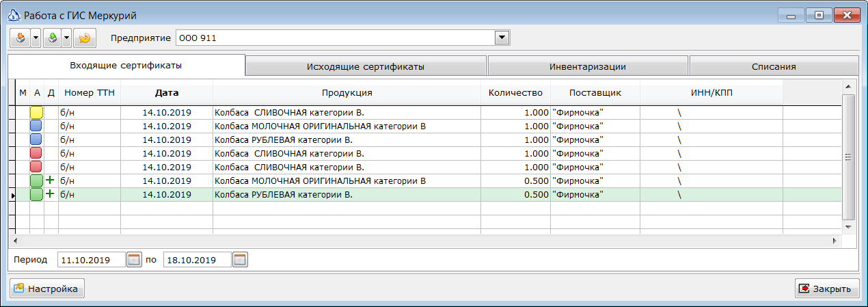Click the horizontal scrollbar right arrow
Screen dimensions: 868x307
[x=835, y=241]
